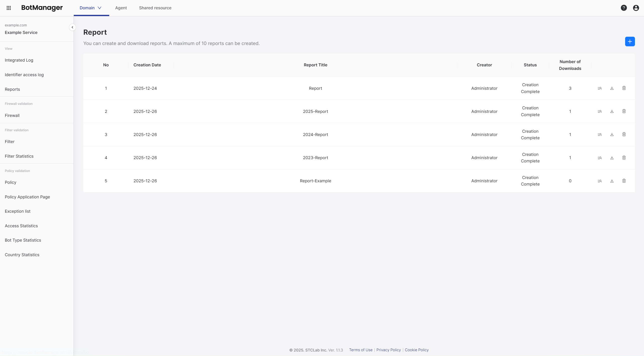Open the Shared resource tab
The height and width of the screenshot is (356, 644).
click(155, 8)
